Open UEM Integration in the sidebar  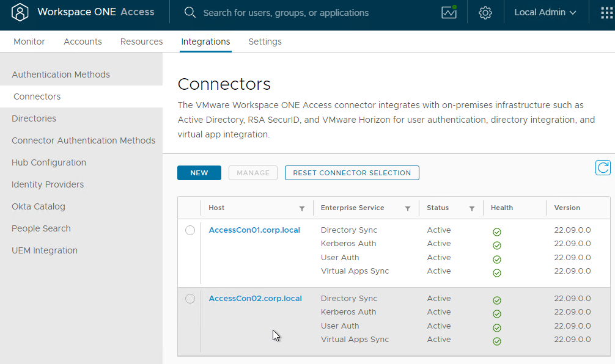point(81,250)
